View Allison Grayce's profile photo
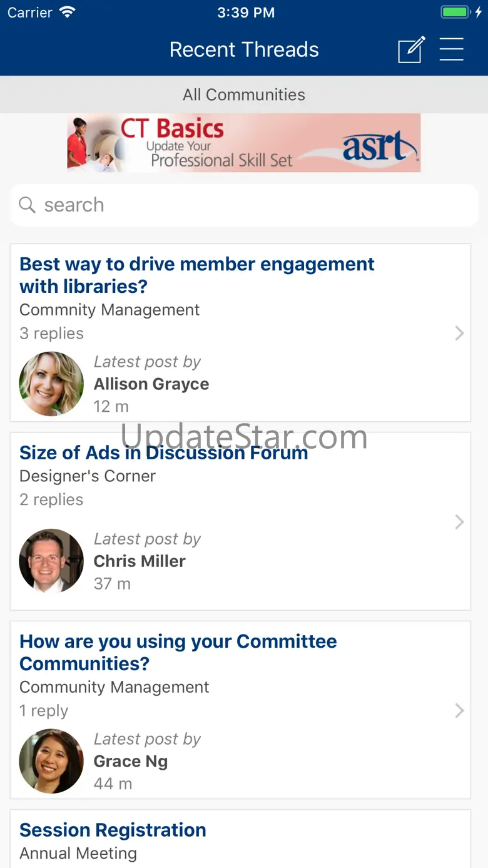Viewport: 488px width, 868px height. [x=51, y=384]
